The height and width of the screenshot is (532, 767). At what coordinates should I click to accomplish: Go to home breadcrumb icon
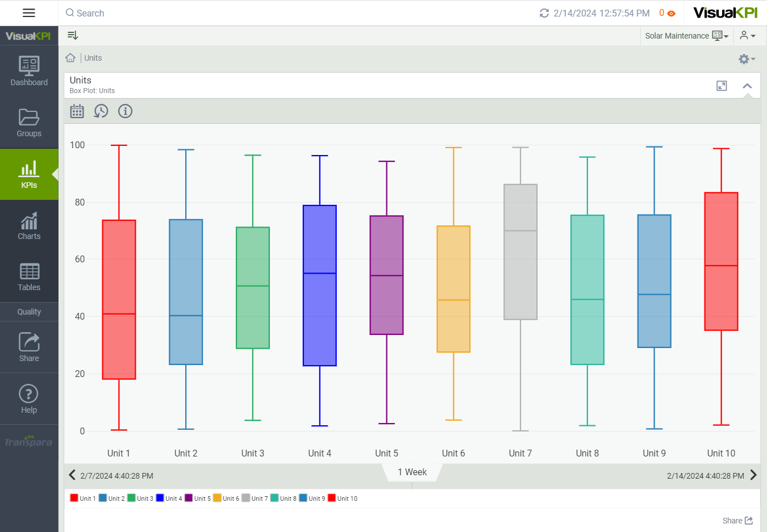point(70,58)
